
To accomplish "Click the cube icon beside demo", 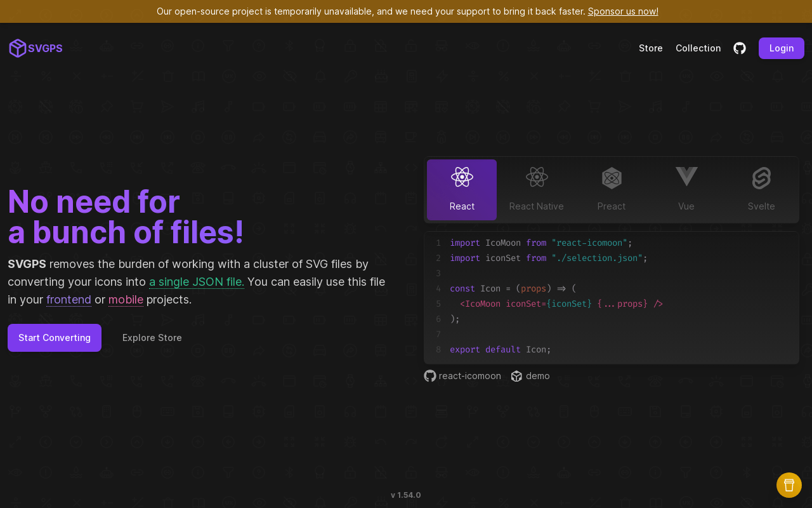I will pos(516,376).
